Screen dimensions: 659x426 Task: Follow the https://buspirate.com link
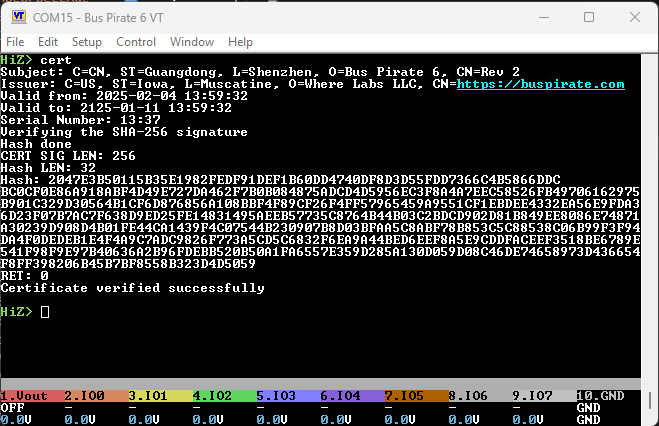point(540,84)
